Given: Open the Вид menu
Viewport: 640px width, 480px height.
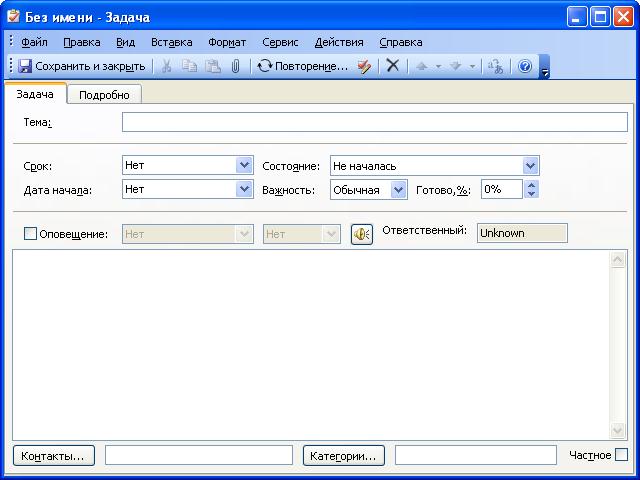Looking at the screenshot, I should pos(125,42).
